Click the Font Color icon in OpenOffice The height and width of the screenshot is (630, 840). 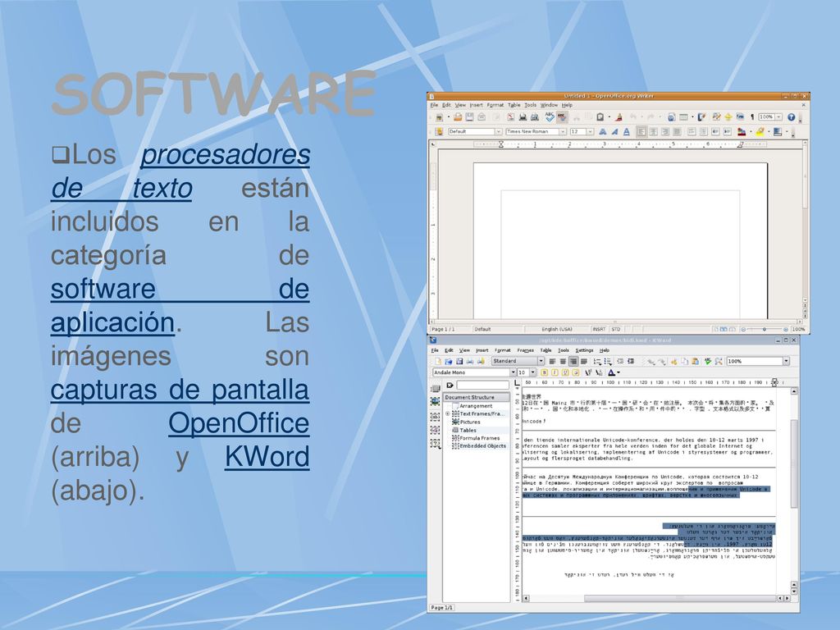tap(742, 132)
